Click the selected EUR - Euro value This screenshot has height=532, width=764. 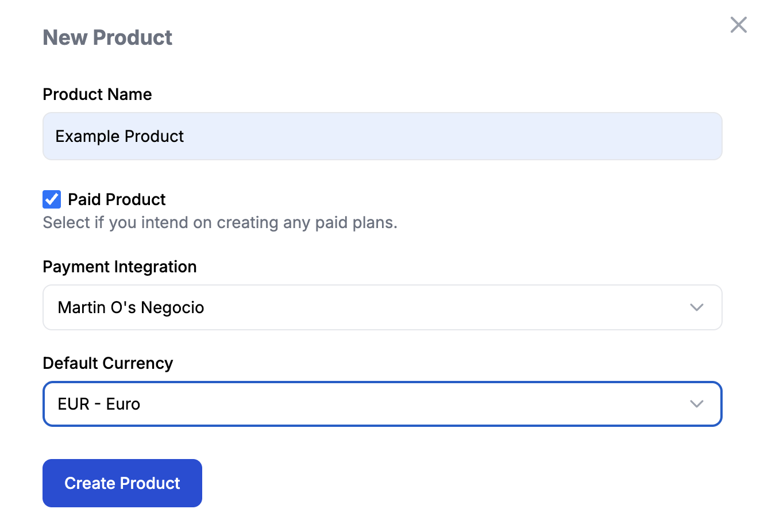[x=99, y=404]
